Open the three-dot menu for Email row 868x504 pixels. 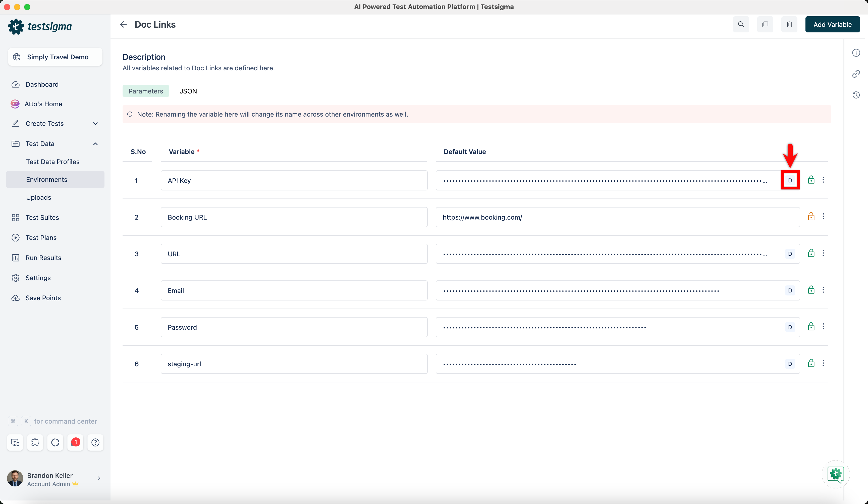[823, 290]
